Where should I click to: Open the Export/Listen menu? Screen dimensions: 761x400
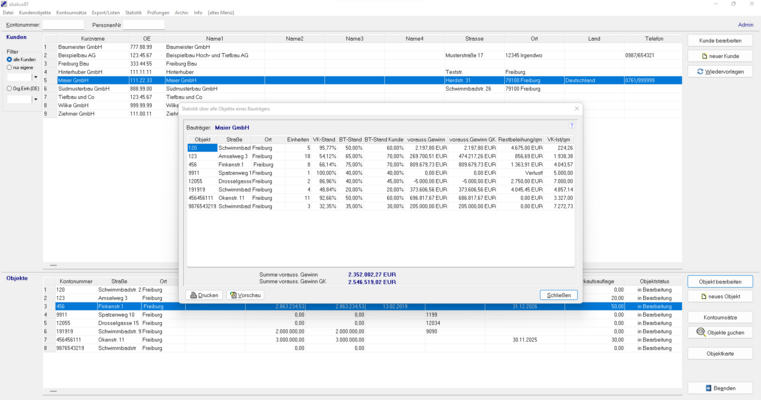tap(106, 12)
